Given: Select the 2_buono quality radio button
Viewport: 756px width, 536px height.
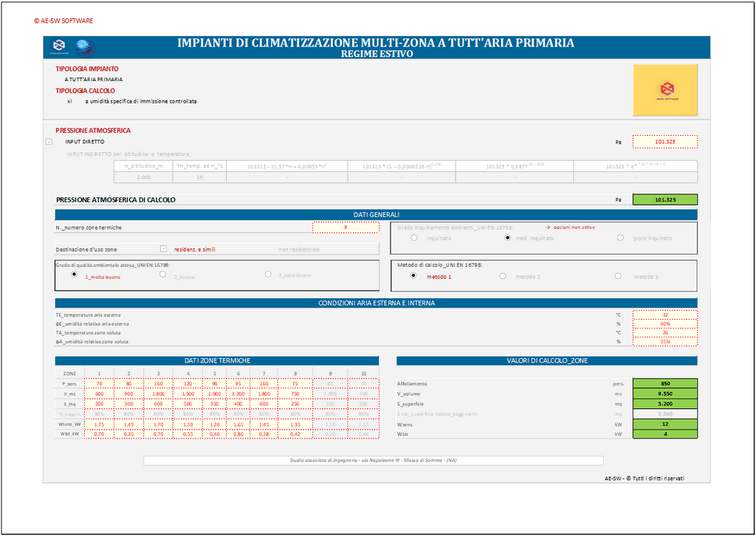Looking at the screenshot, I should (x=163, y=275).
